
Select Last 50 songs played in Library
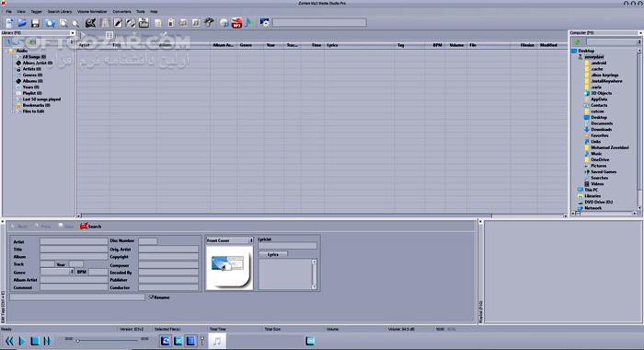coord(41,99)
